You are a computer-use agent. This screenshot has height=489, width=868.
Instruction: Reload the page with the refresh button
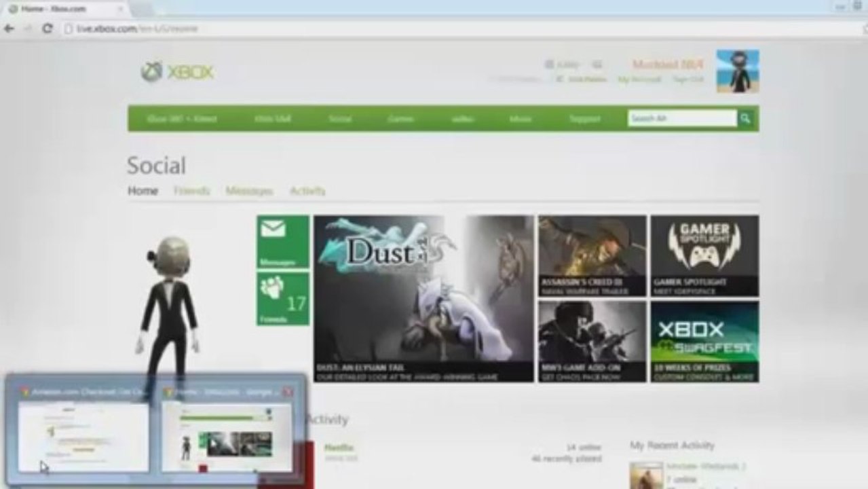coord(48,29)
